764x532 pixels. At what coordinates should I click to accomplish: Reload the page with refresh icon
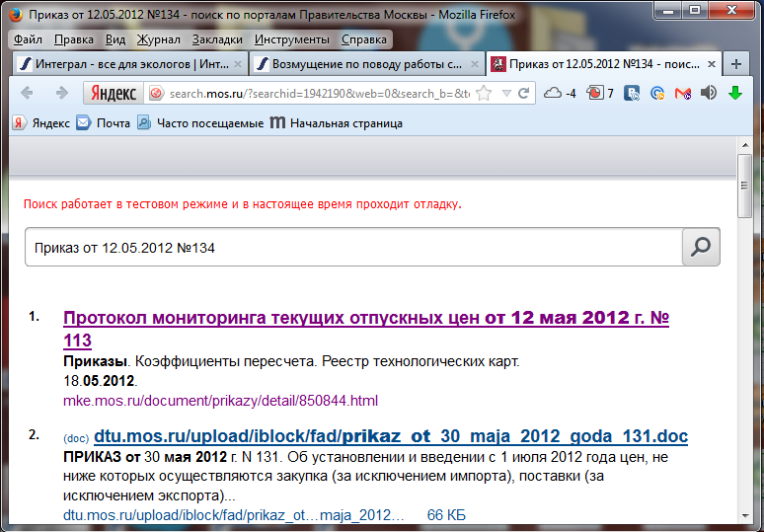524,94
